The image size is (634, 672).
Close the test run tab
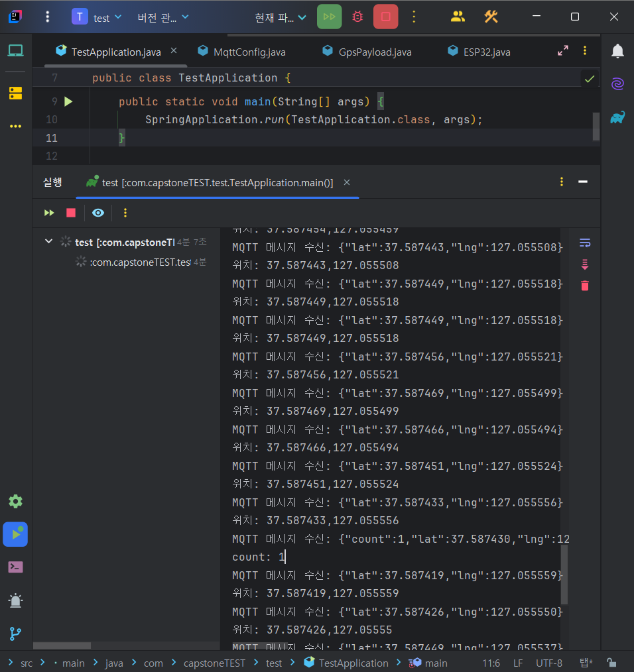[x=347, y=182]
